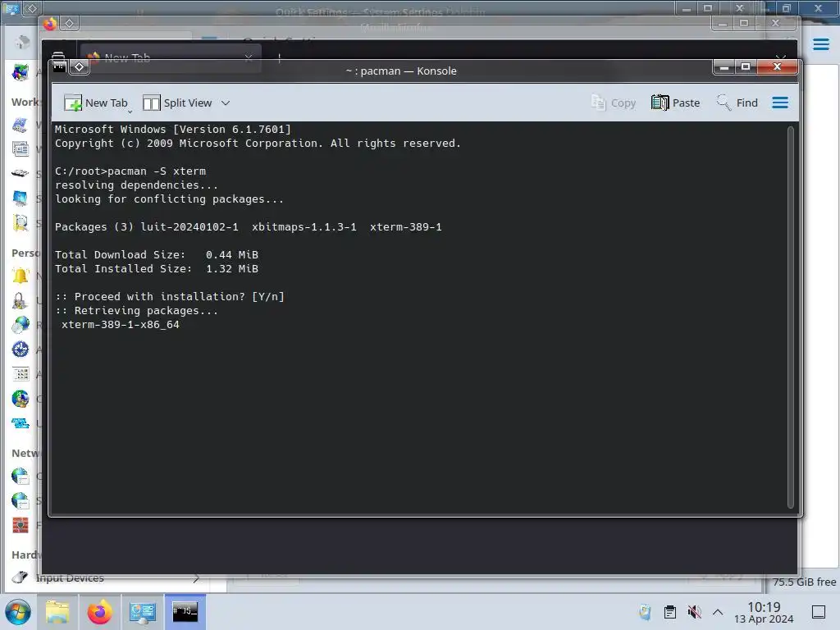Image resolution: width=840 pixels, height=630 pixels.
Task: Click the Copy button in Konsole toolbar
Action: 614,103
